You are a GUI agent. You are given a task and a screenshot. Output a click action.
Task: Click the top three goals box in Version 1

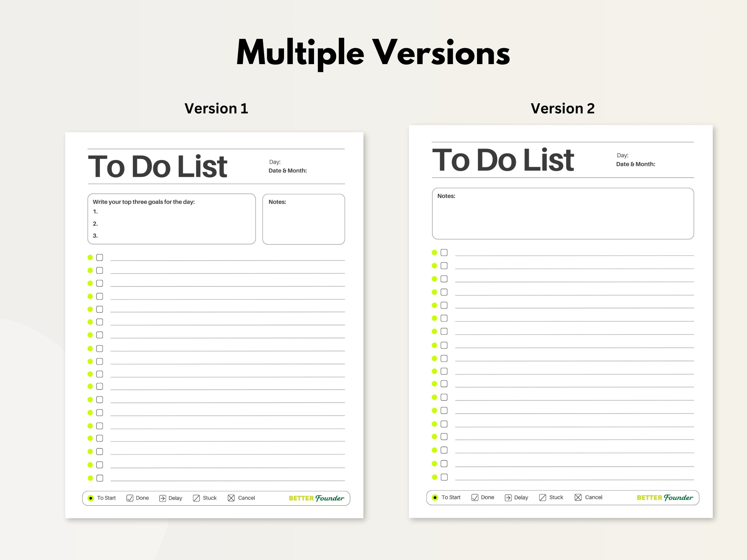pos(171,219)
